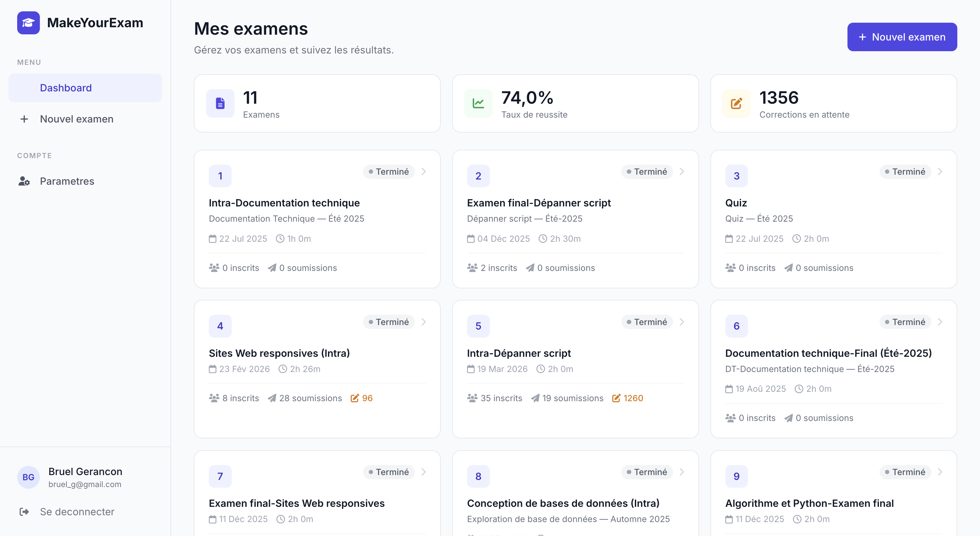The height and width of the screenshot is (536, 980).
Task: Open the Examen final-Dépanner script title
Action: click(539, 203)
